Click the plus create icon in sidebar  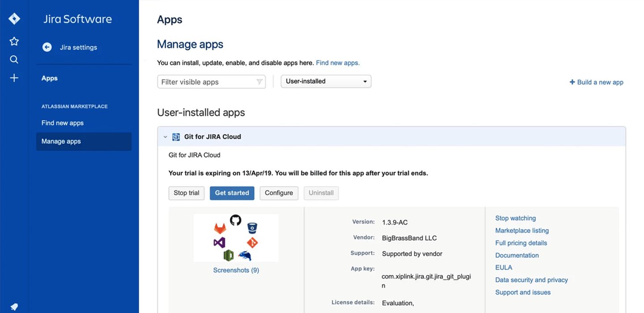[x=14, y=78]
